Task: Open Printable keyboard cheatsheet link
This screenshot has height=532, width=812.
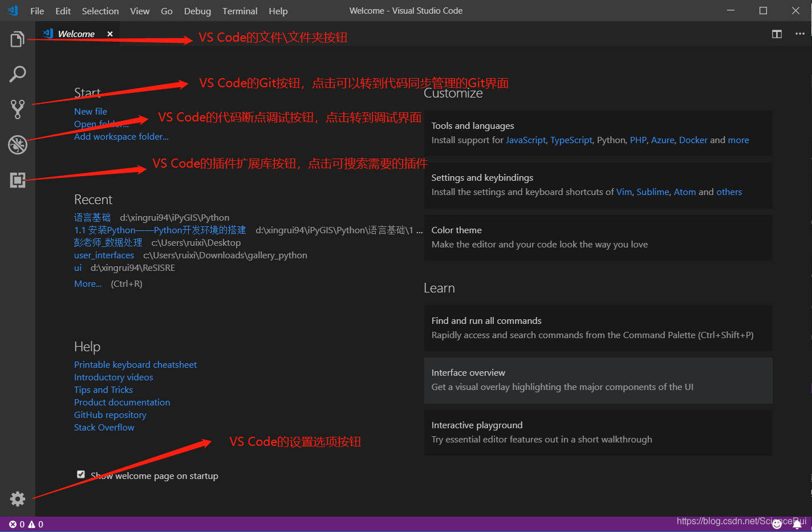Action: 135,364
